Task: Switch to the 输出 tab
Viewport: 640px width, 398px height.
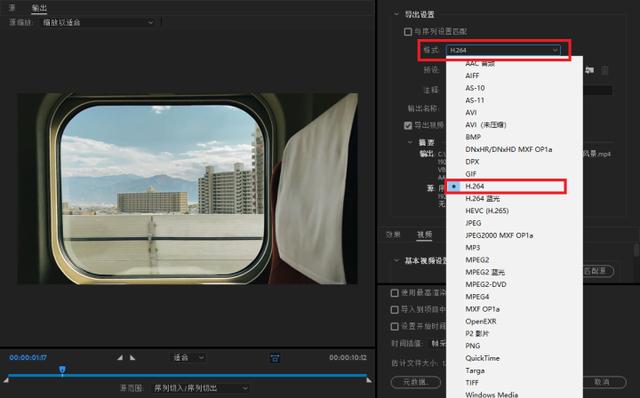Action: (39, 7)
